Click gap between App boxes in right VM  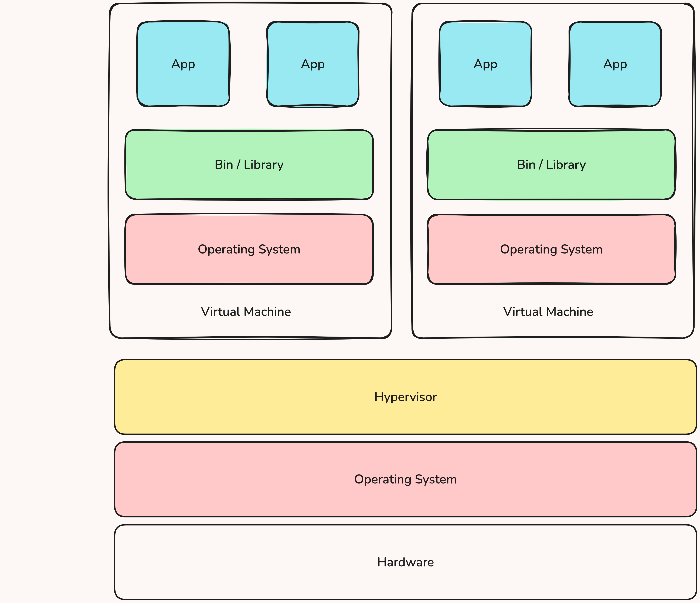click(x=551, y=64)
